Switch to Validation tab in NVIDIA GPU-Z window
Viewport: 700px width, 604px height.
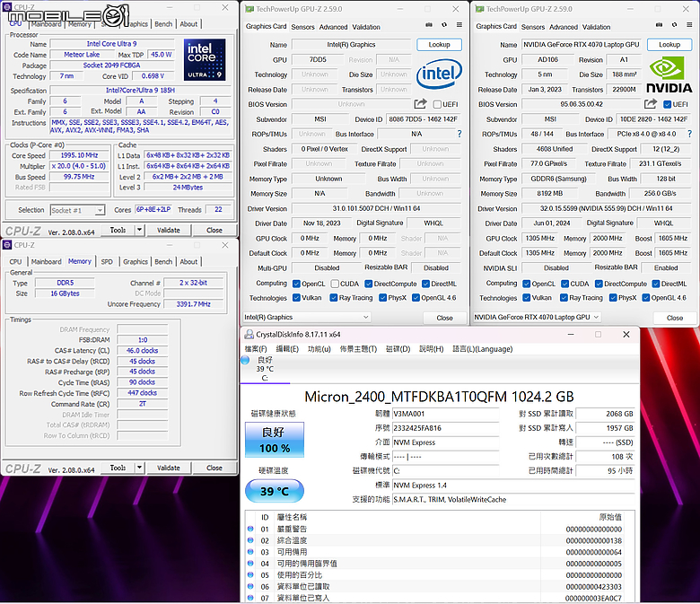[596, 27]
